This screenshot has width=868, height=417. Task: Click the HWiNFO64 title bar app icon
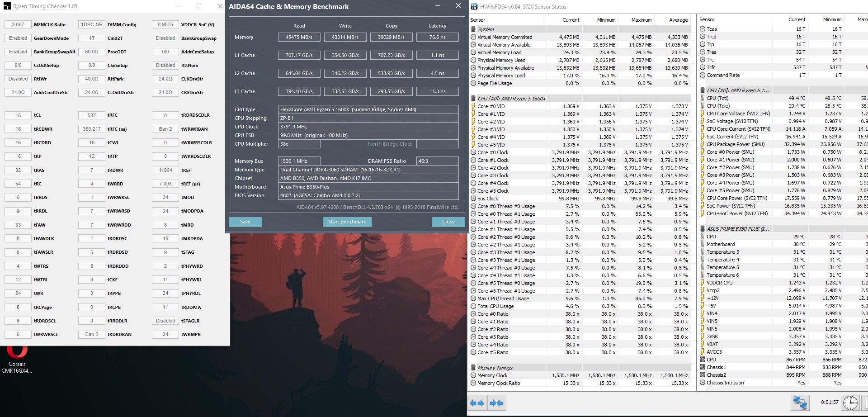click(474, 6)
